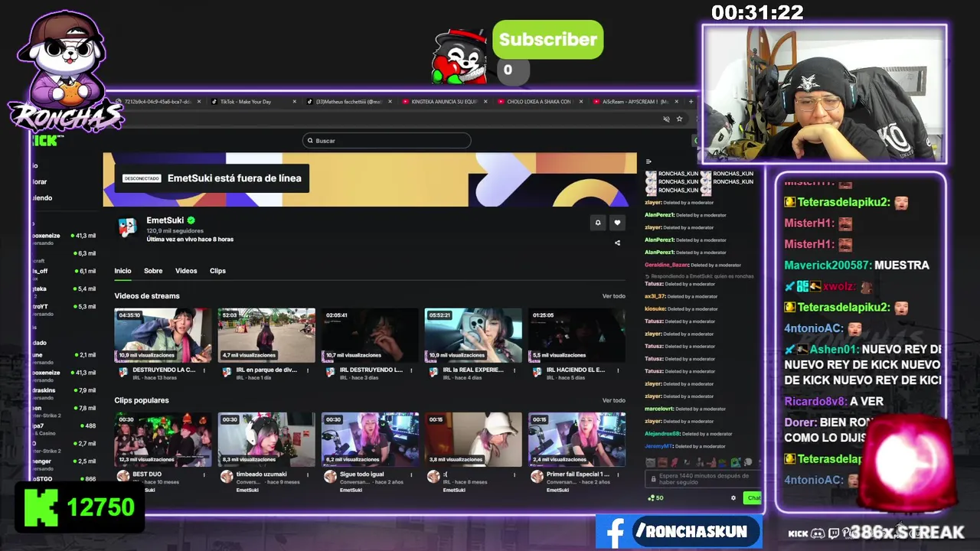This screenshot has height=551, width=980.
Task: Open the IRL en parque de div... thumbnail
Action: (266, 335)
